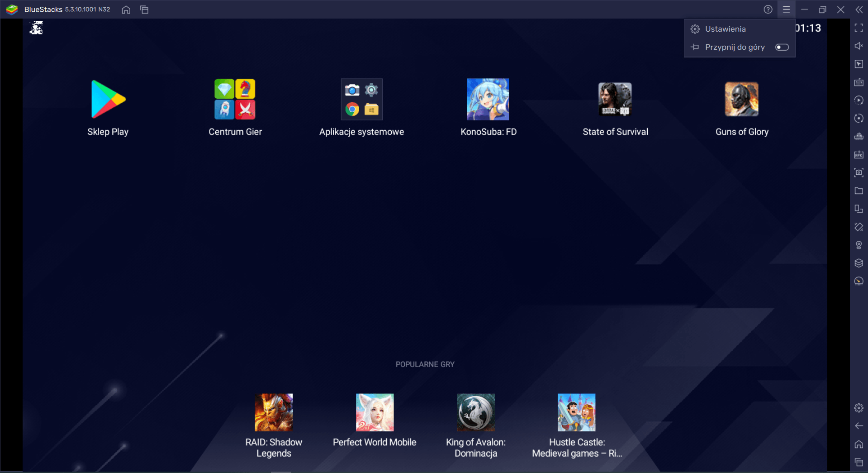
Task: Click the clock showing 01:13
Action: point(808,28)
